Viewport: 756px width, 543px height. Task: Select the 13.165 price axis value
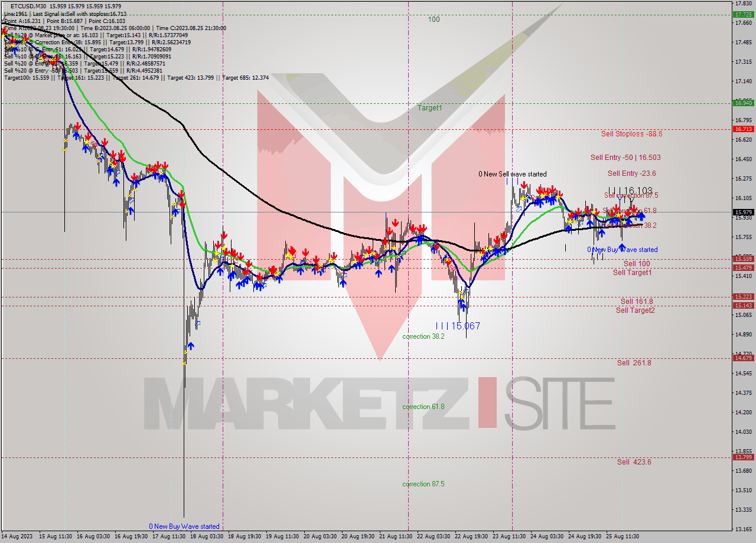742,529
